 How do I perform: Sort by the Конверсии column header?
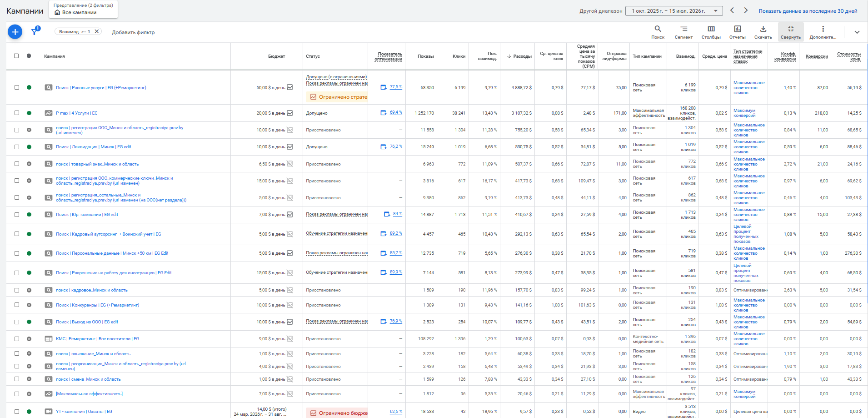(x=817, y=56)
